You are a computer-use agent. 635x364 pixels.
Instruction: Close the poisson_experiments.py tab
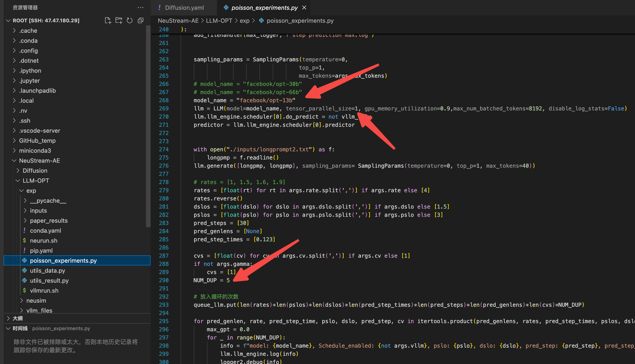click(304, 7)
